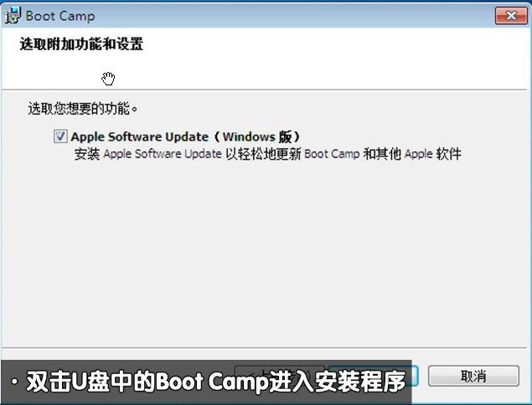Click the horizontal separator below the header

click(x=265, y=90)
